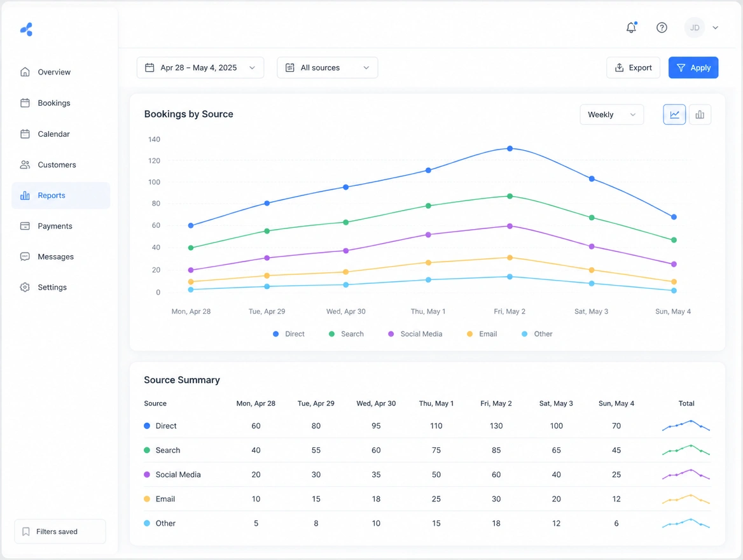This screenshot has height=560, width=743.
Task: Click the orange Email table dot
Action: tap(147, 499)
